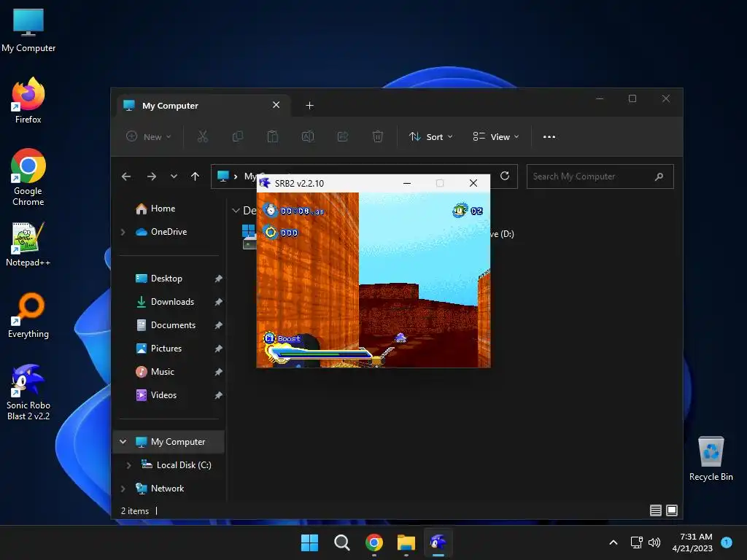Image resolution: width=747 pixels, height=560 pixels.
Task: Expand Local Disk (C:) tree node
Action: pos(128,465)
